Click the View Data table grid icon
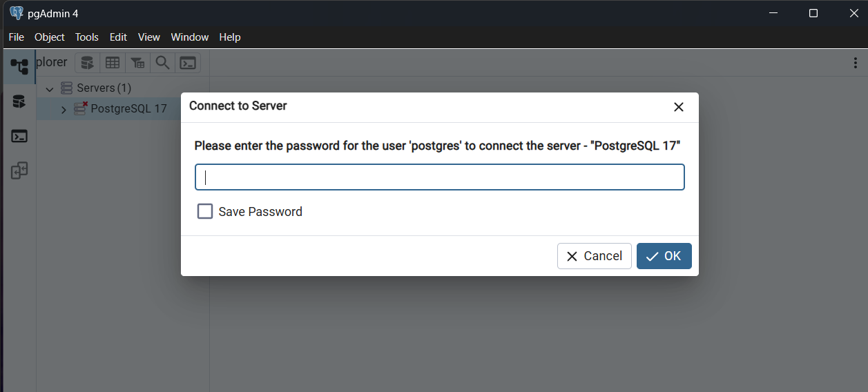 [113, 63]
